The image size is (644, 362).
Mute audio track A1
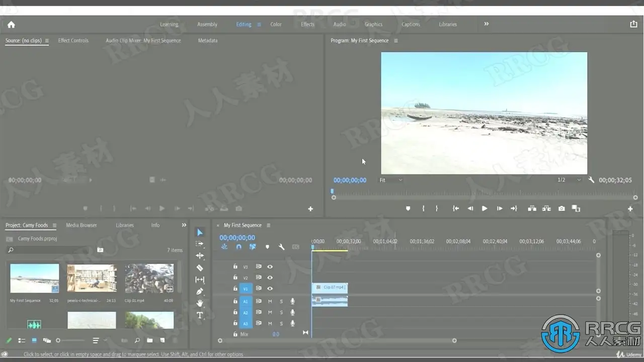tap(270, 302)
